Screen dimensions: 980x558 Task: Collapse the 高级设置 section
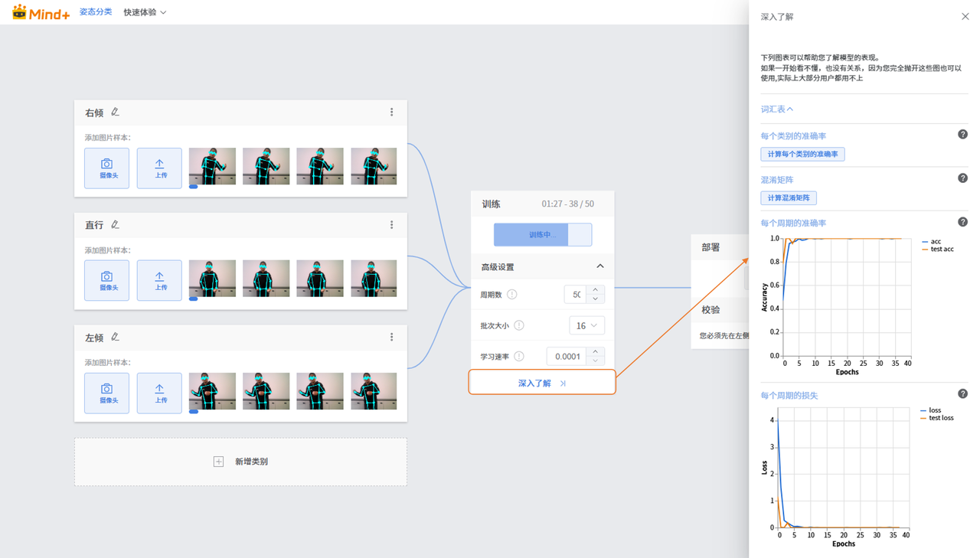pyautogui.click(x=600, y=266)
